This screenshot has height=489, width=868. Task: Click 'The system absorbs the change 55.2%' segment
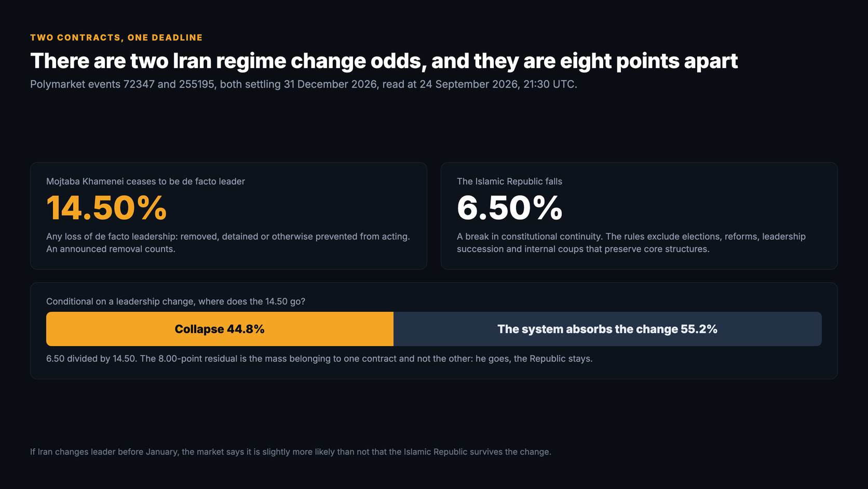[x=607, y=329]
